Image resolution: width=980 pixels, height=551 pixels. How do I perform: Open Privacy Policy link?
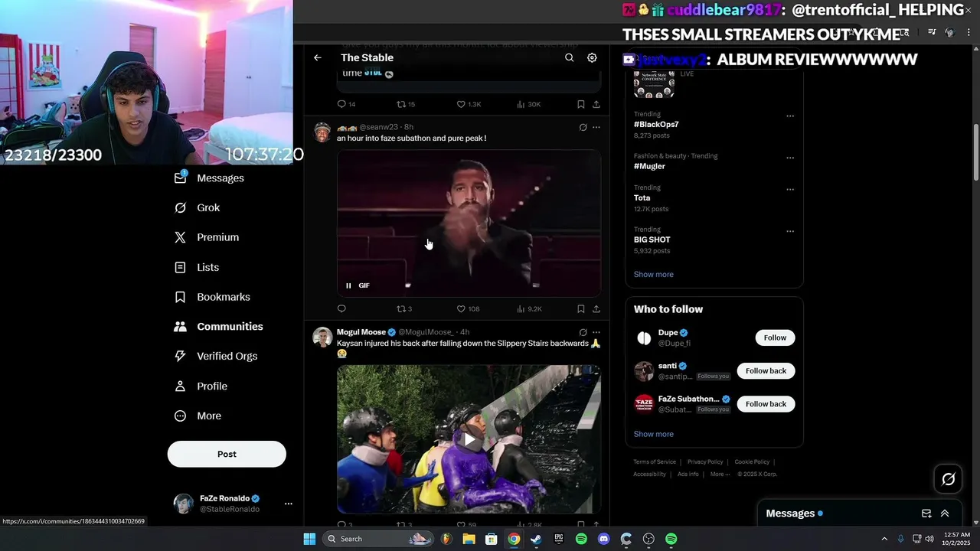(x=705, y=462)
